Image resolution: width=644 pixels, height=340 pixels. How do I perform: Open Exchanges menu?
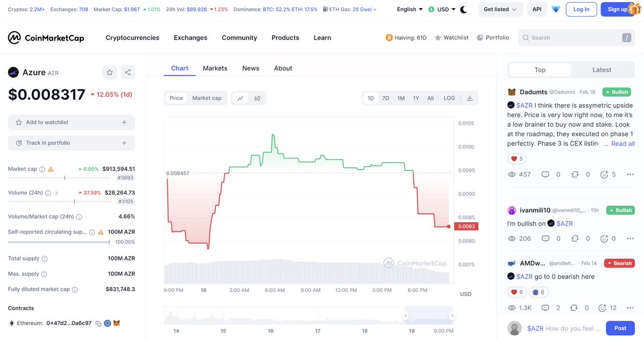[x=191, y=38]
